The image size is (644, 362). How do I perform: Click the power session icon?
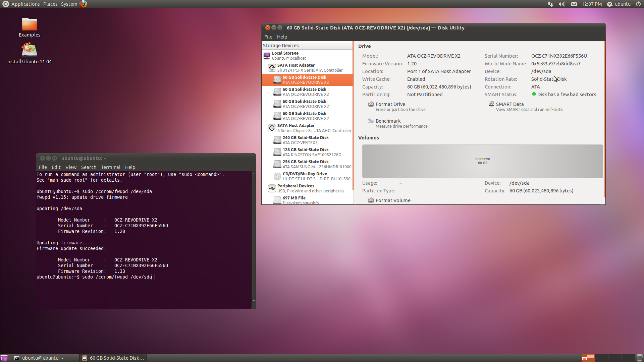[x=638, y=4]
